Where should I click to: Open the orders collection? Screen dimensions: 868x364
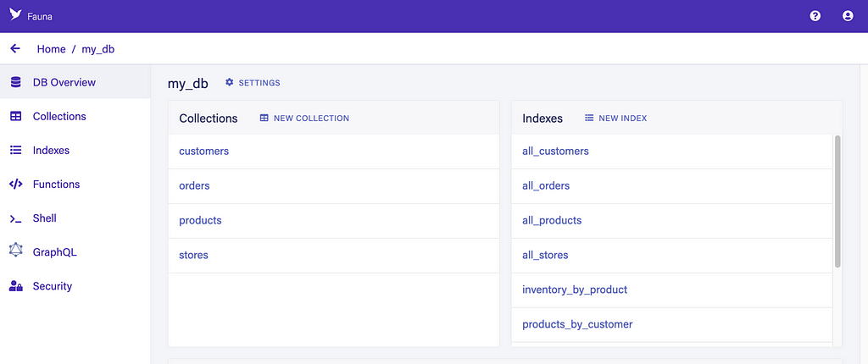pos(194,185)
